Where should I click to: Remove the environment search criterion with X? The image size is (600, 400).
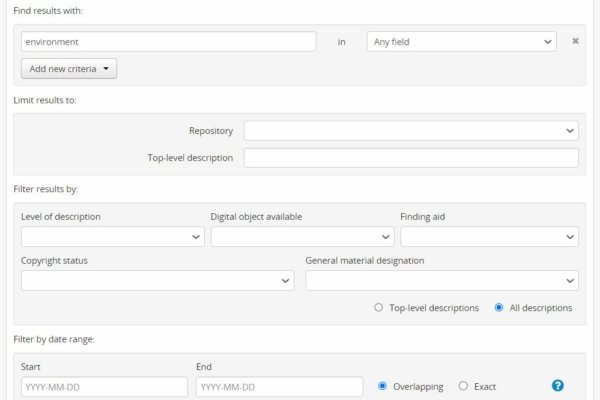point(575,41)
